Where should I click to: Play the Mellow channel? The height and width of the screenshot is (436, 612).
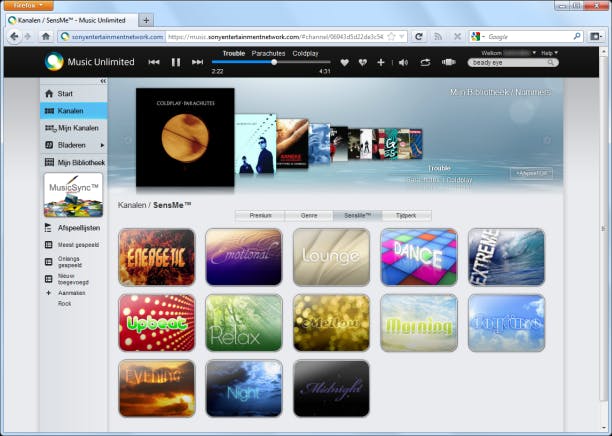(x=331, y=323)
